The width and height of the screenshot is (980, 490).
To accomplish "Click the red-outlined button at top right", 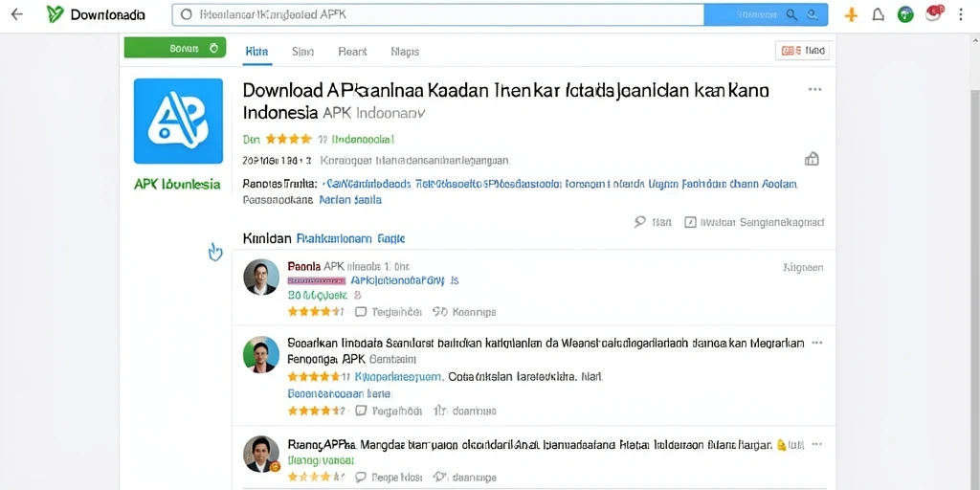I will 803,51.
